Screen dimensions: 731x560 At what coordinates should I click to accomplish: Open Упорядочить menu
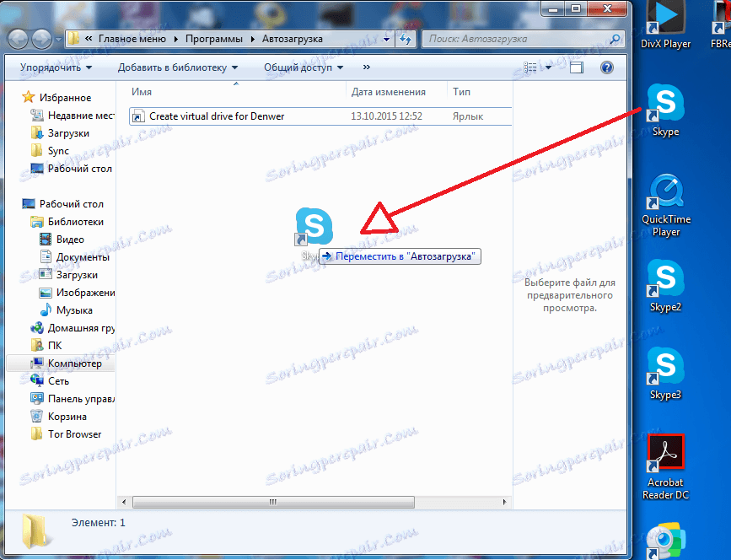click(56, 67)
